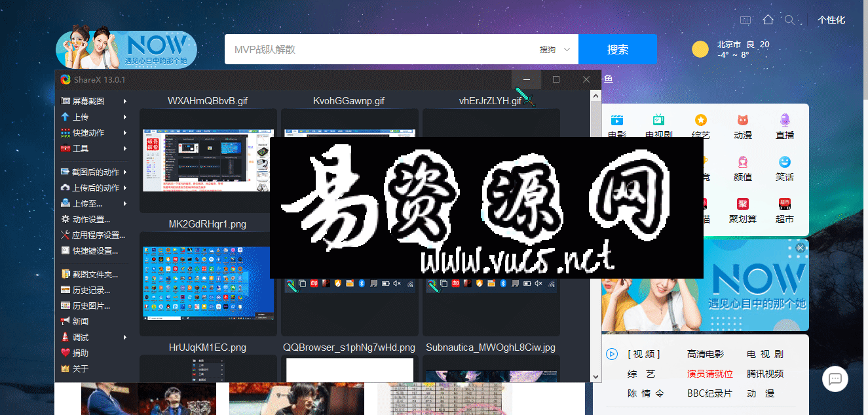Expand the 调试 debug submenu arrow
Screen dimensions: 868x415
tap(125, 337)
